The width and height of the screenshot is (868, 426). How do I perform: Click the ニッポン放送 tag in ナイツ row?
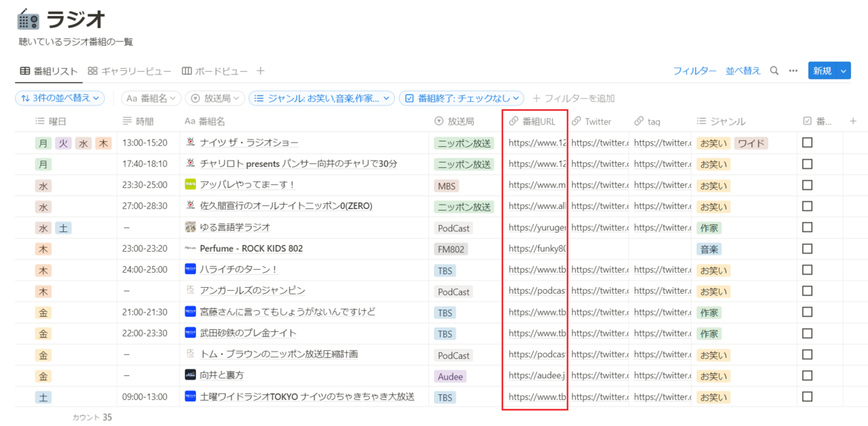pos(463,143)
